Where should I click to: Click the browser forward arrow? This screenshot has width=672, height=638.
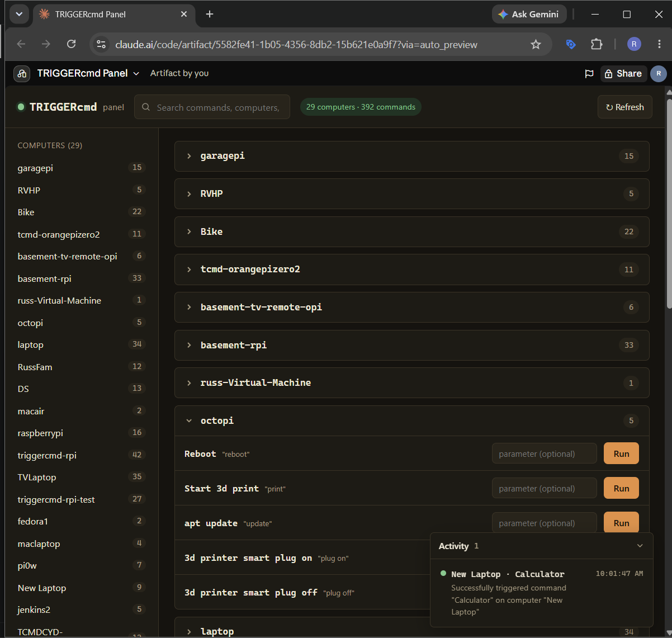[46, 44]
